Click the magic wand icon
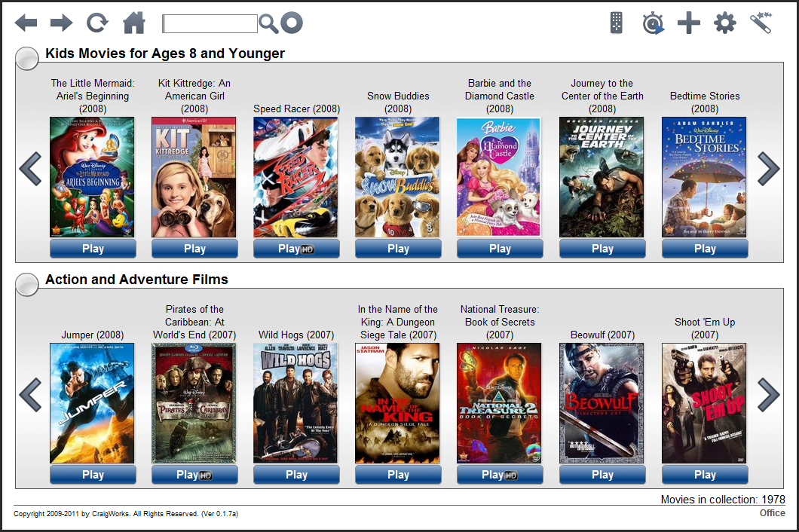The height and width of the screenshot is (532, 799). (x=761, y=23)
